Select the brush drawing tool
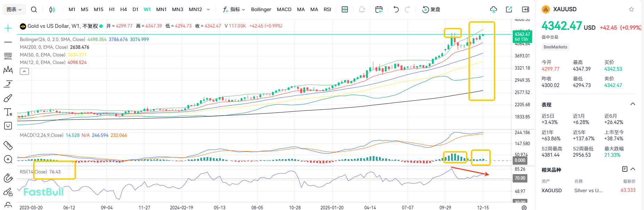 [x=8, y=98]
